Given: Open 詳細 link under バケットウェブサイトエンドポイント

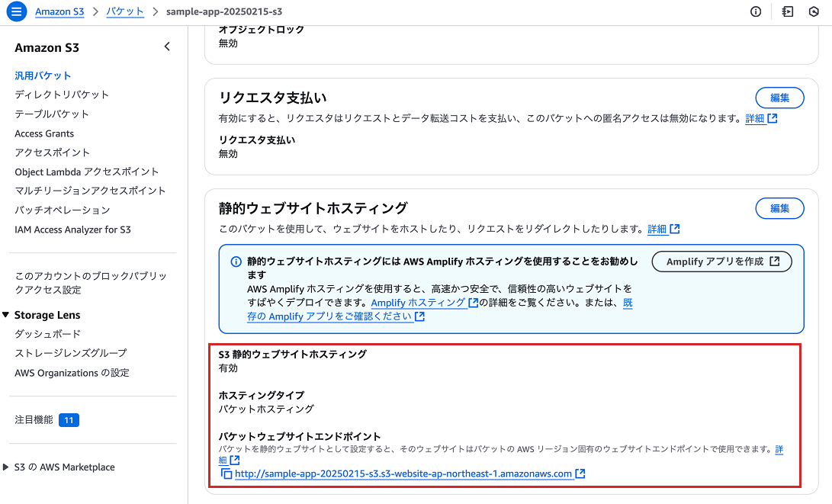Looking at the screenshot, I should pos(779,449).
